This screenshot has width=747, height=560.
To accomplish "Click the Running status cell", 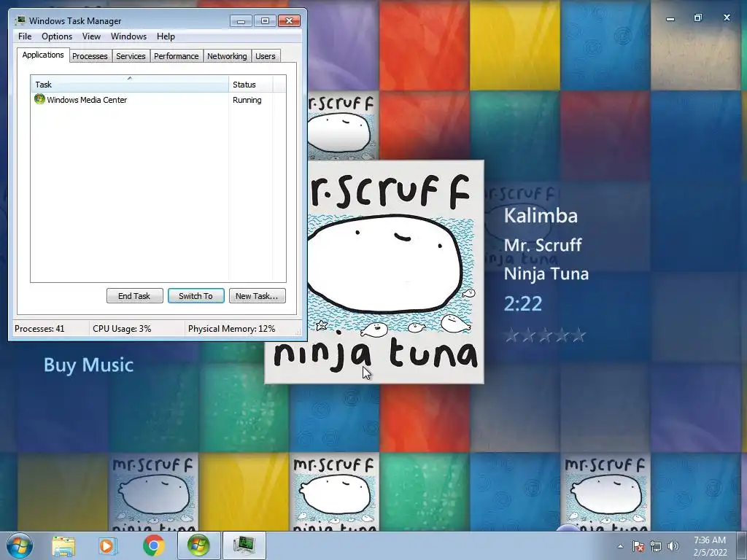I will point(247,100).
